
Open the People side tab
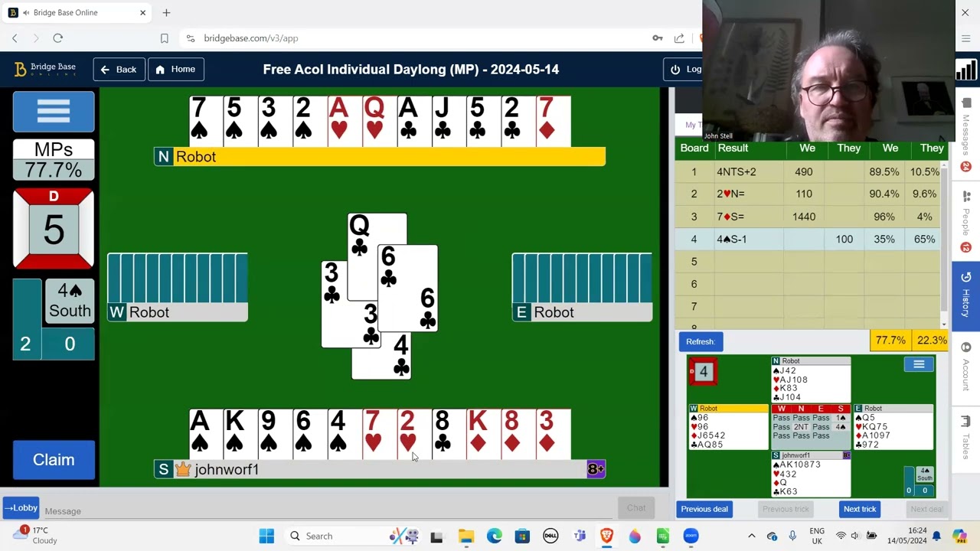(x=966, y=223)
